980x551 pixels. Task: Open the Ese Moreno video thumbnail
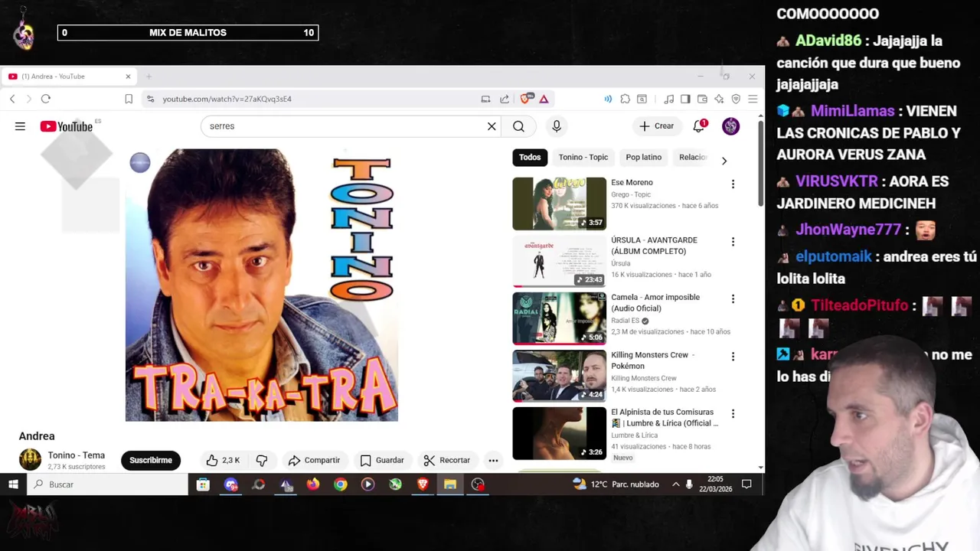(559, 204)
